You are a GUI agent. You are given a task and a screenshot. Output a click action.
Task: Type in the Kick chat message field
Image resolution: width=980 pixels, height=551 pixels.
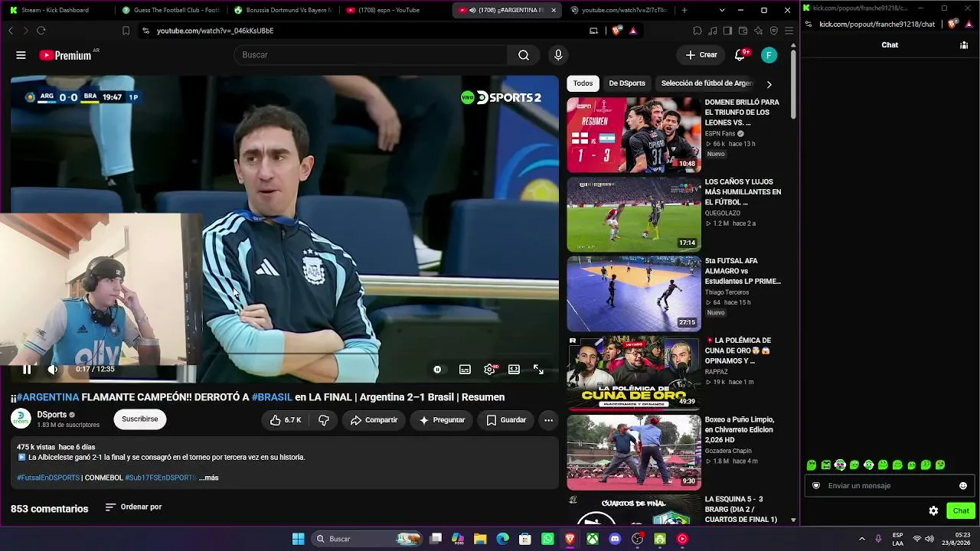(889, 486)
